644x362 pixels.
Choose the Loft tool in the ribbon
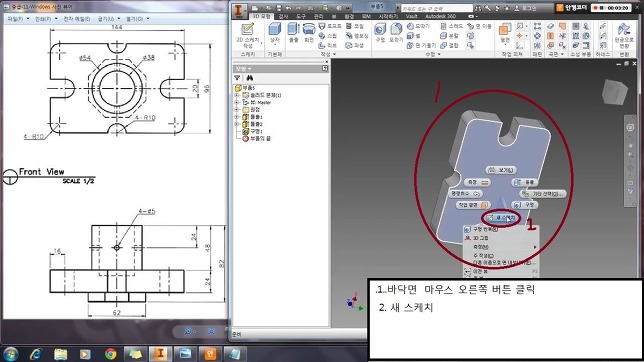[330, 26]
